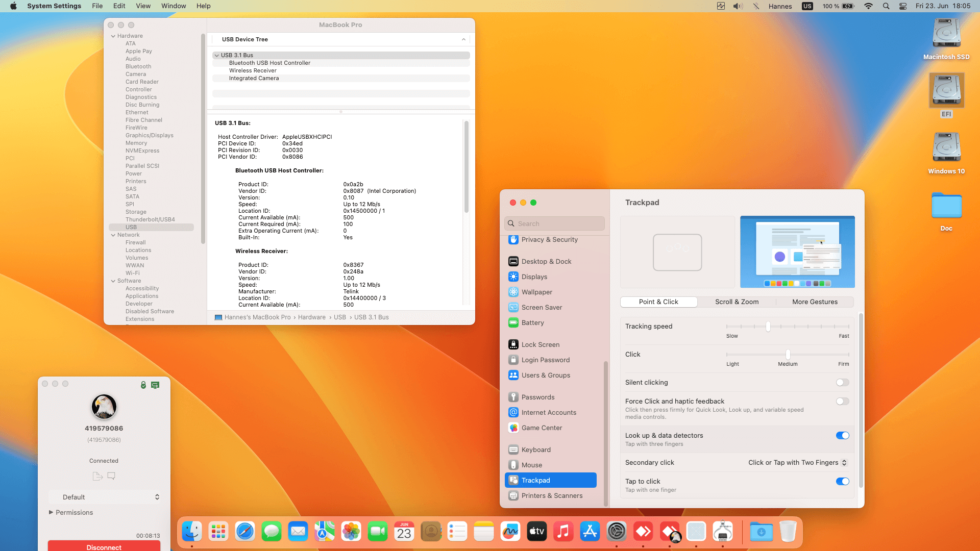Click chat icon in remote session panel
The height and width of the screenshot is (551, 980).
[x=111, y=476]
